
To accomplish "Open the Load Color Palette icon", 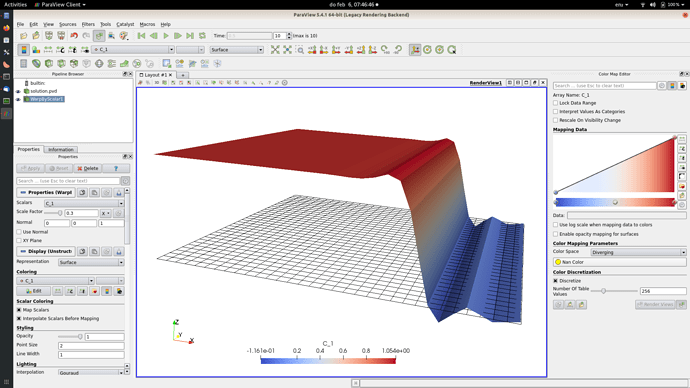I will pos(124,36).
